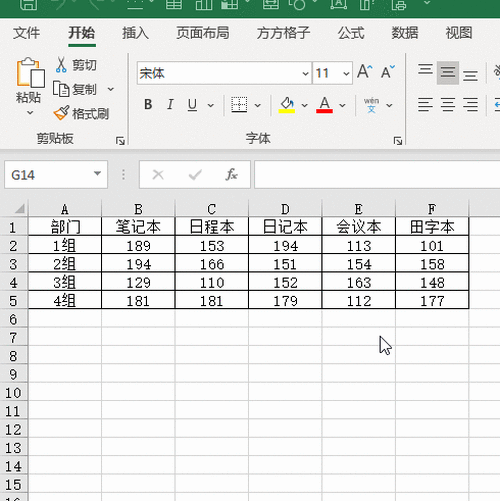
Task: Click the Insert Function fx icon
Action: 231,174
